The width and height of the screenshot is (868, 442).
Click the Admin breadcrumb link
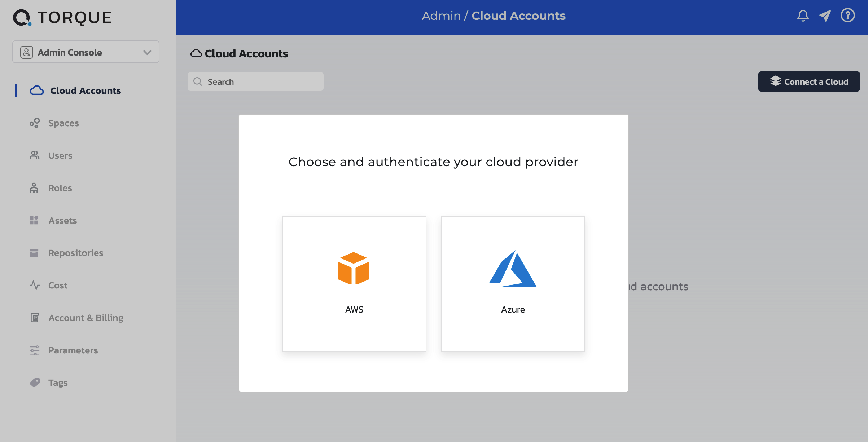pyautogui.click(x=441, y=16)
